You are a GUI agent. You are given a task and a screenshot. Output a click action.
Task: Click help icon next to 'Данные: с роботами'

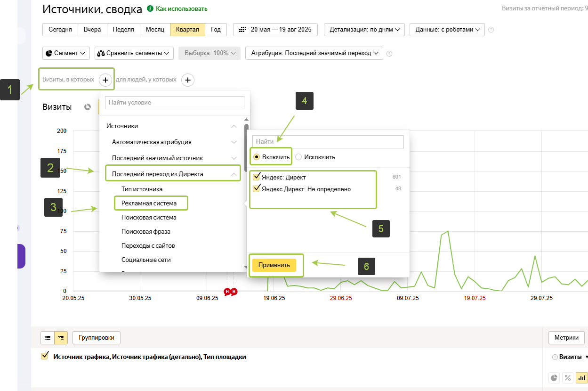pyautogui.click(x=491, y=30)
